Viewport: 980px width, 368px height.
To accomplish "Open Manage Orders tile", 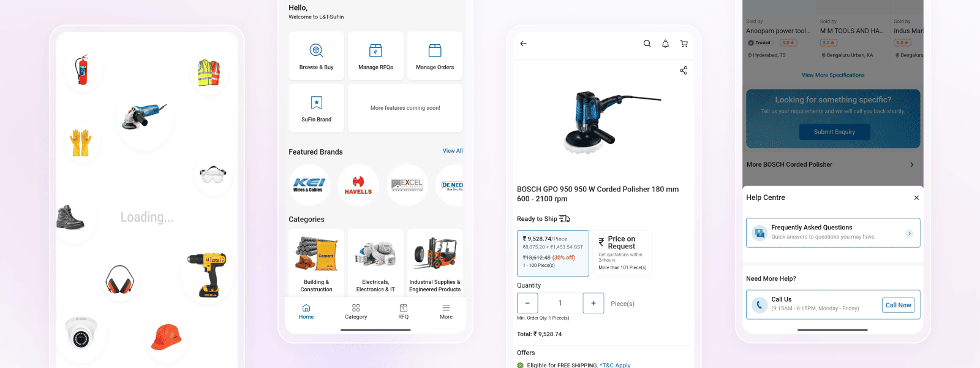I will click(435, 56).
